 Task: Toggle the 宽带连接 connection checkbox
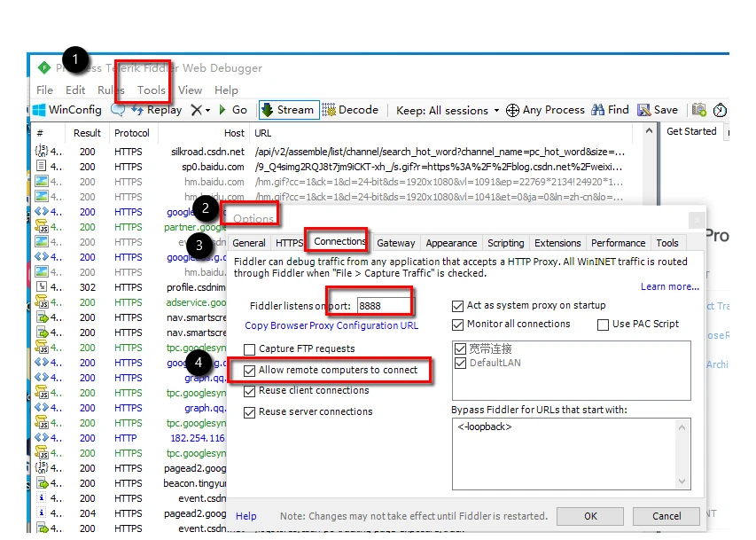click(x=461, y=348)
